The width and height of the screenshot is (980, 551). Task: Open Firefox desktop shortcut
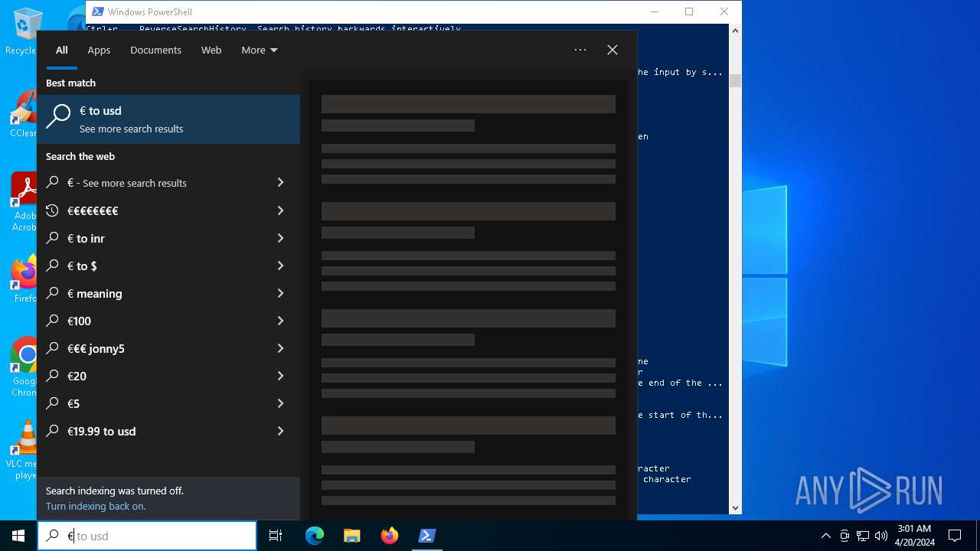pyautogui.click(x=25, y=279)
